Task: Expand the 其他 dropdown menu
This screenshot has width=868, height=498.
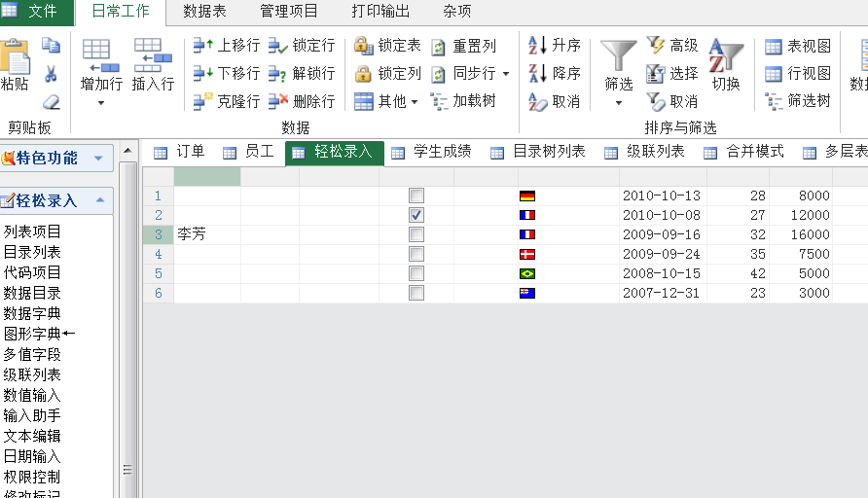Action: point(415,101)
